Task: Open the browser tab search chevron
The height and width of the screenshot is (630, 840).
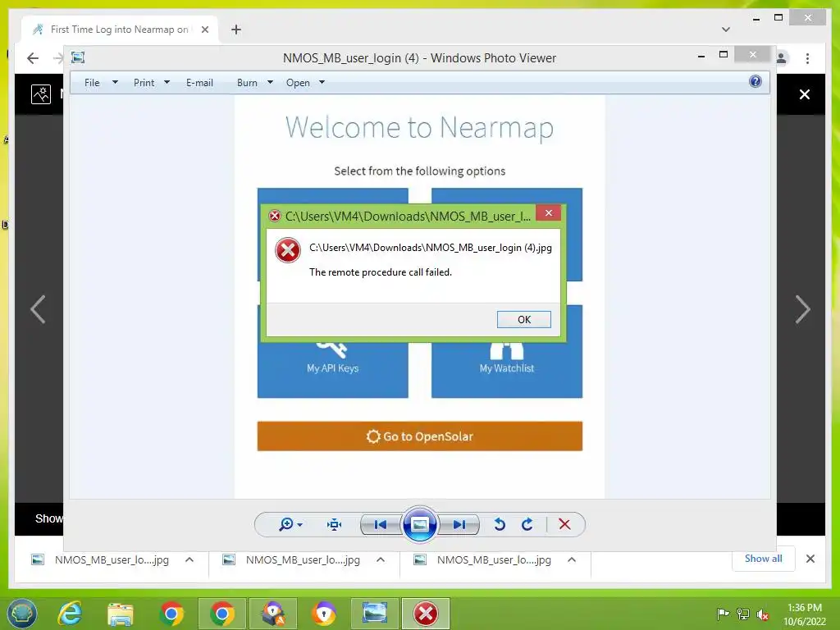Action: tap(726, 30)
